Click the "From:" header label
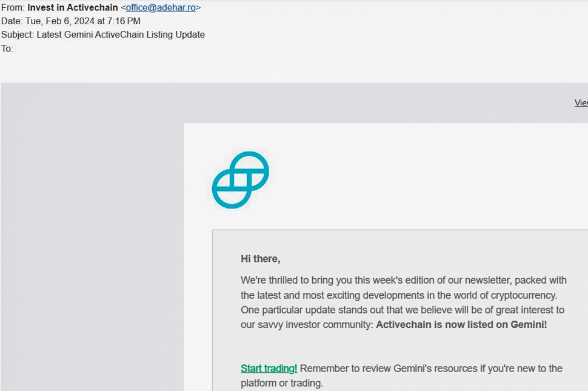 point(13,8)
